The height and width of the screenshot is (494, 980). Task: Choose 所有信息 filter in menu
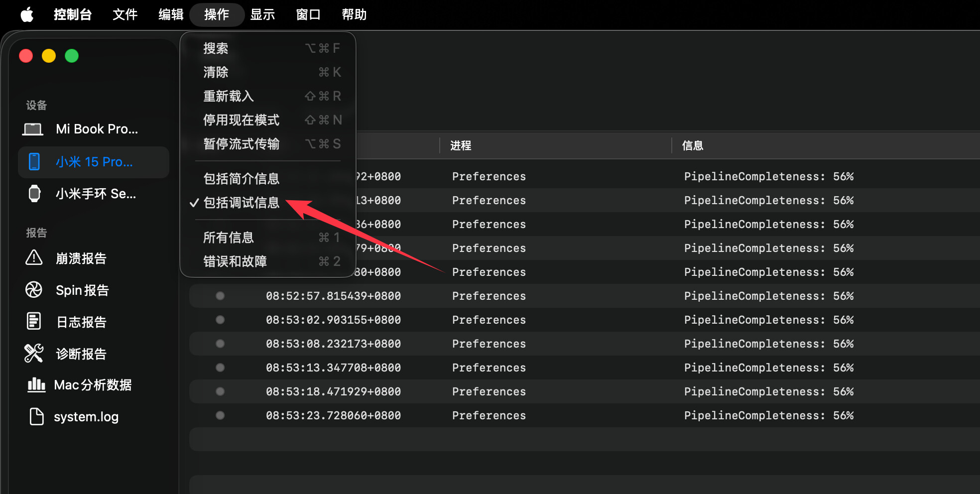268,238
